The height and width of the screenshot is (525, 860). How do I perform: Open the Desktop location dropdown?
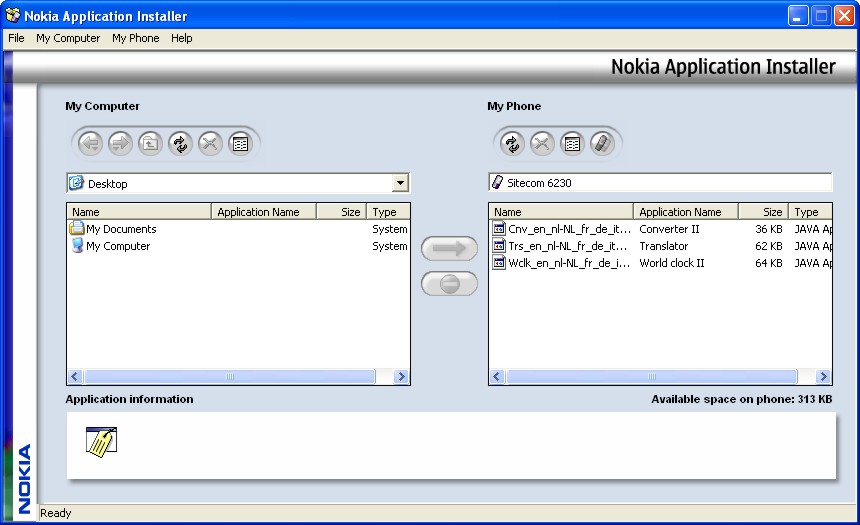pos(400,183)
